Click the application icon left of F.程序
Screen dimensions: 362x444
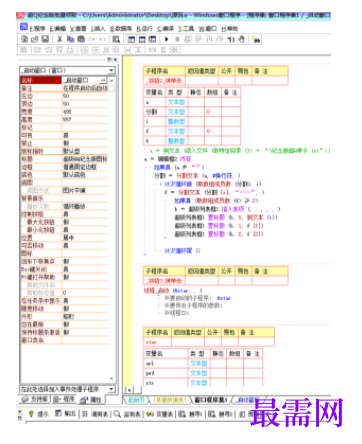[x=24, y=27]
